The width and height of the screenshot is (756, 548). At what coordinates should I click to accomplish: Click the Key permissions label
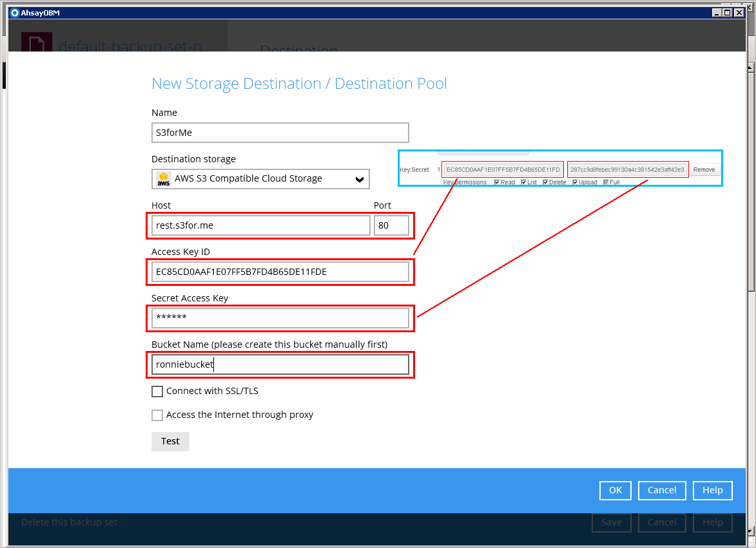tap(465, 182)
